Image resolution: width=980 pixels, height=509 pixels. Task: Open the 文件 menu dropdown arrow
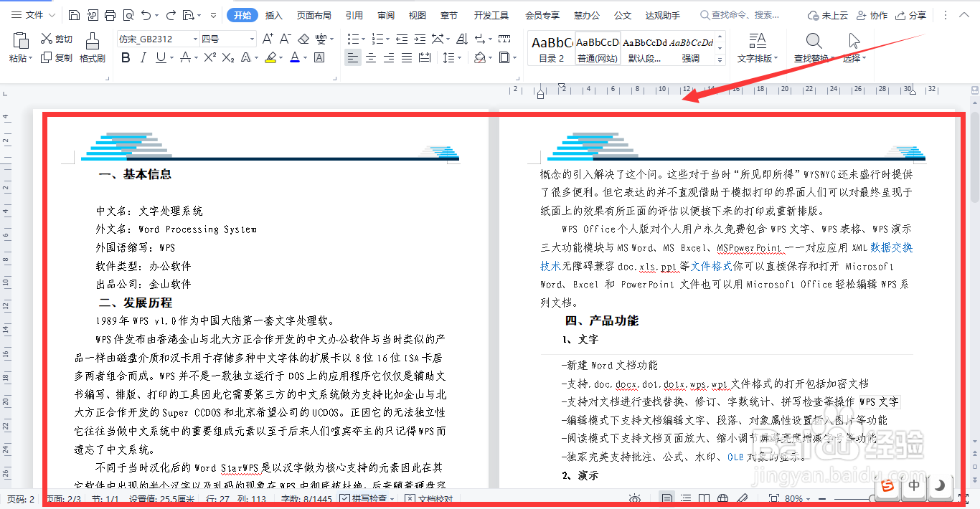pyautogui.click(x=52, y=15)
